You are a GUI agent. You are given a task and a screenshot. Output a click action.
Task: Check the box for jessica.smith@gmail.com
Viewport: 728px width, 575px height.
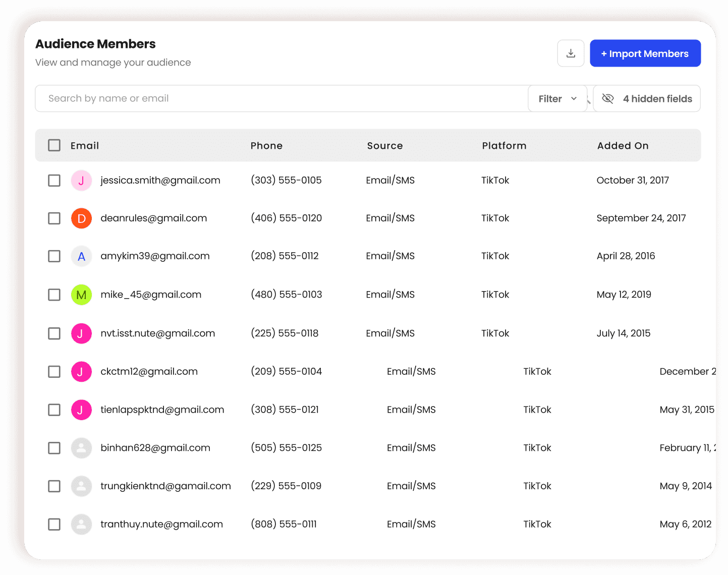point(54,181)
